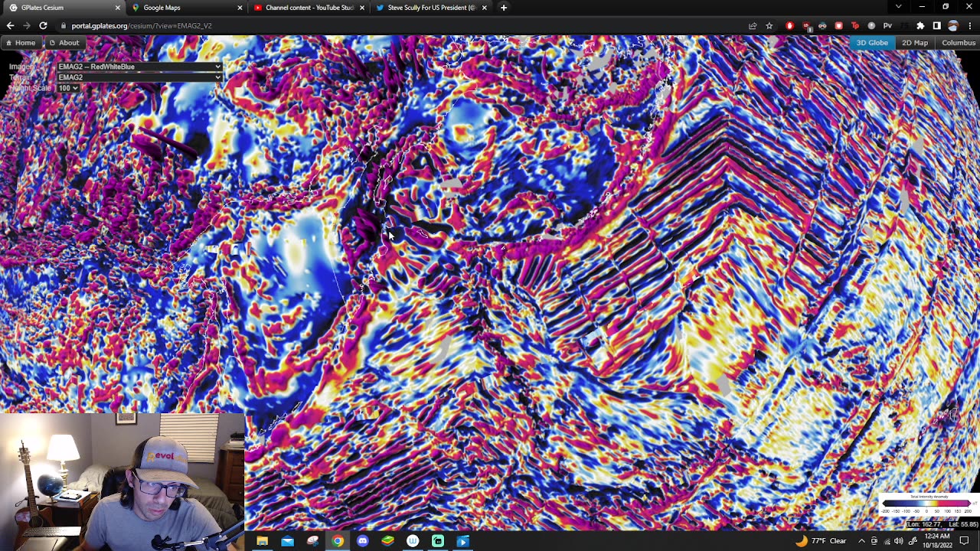Screen dimensions: 980x551
Task: Open the About page button
Action: [64, 43]
